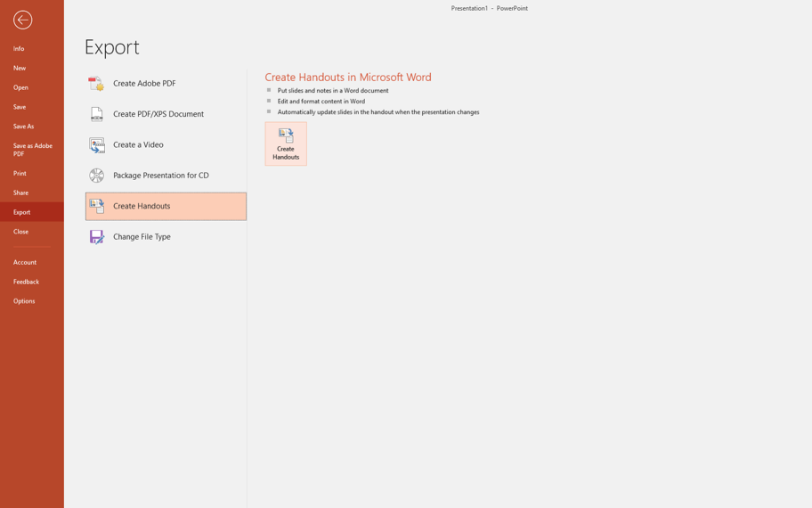Screen dimensions: 812x508
Task: Select the Create Adobe PDF label
Action: coord(144,84)
